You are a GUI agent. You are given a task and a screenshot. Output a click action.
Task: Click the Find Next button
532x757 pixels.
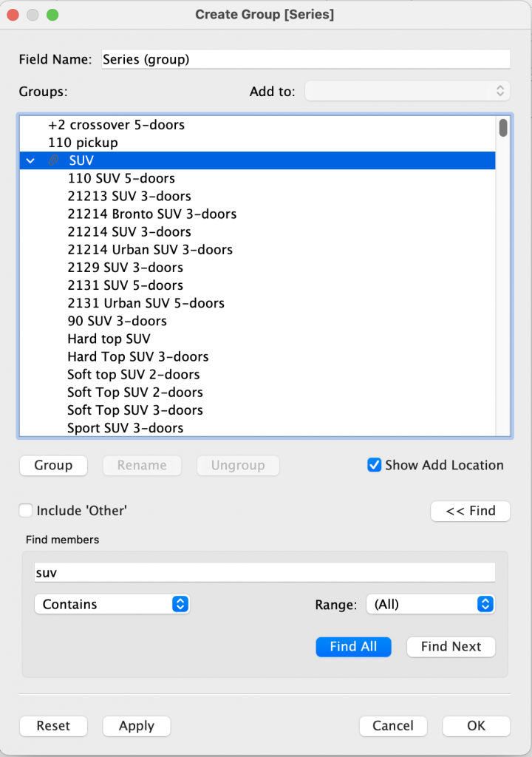[451, 646]
